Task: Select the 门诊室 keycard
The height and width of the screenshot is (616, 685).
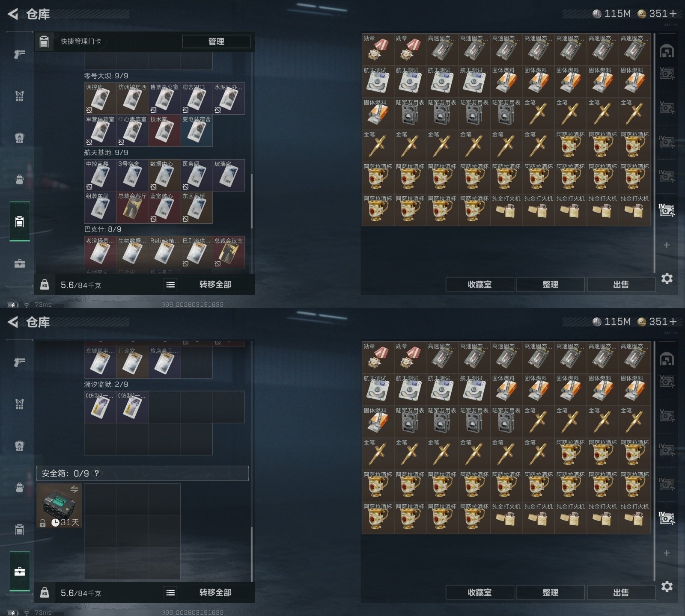Action: tap(132, 362)
